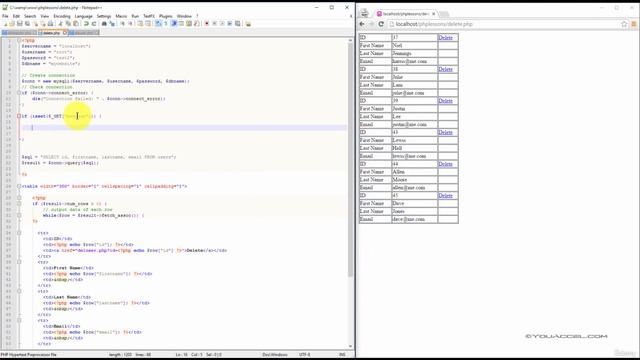
Task: Open the TextFX menu
Action: 149,16
